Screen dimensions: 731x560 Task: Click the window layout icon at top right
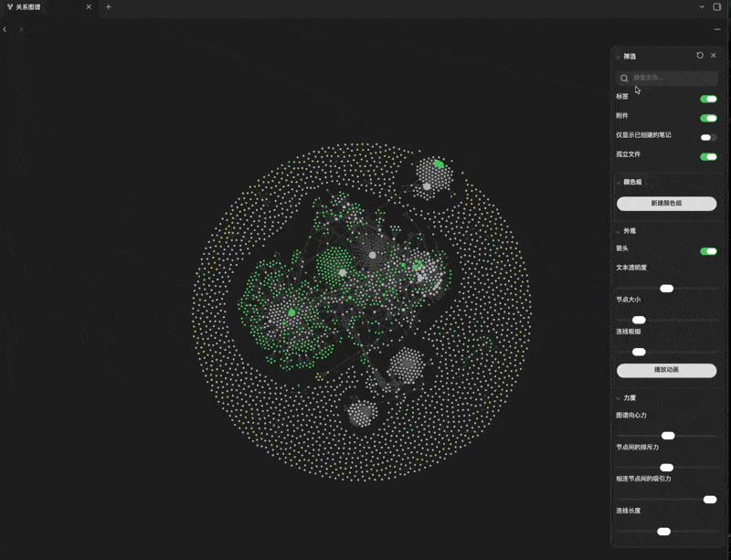click(717, 7)
